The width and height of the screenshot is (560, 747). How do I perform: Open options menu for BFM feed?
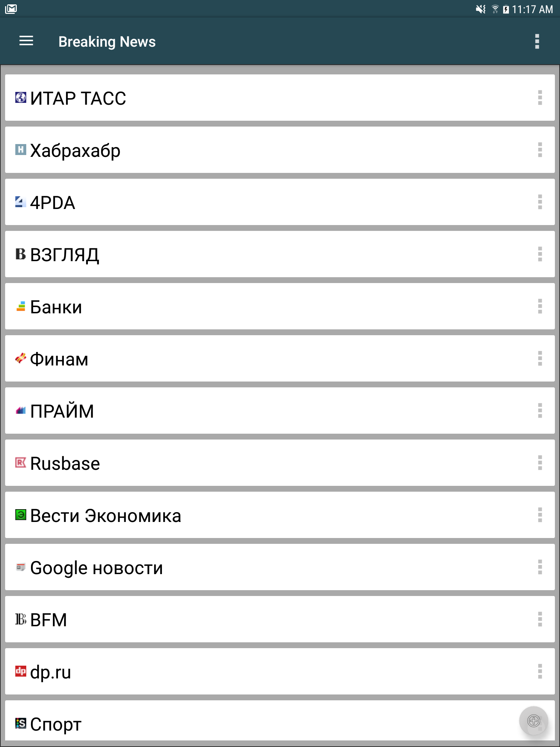540,619
